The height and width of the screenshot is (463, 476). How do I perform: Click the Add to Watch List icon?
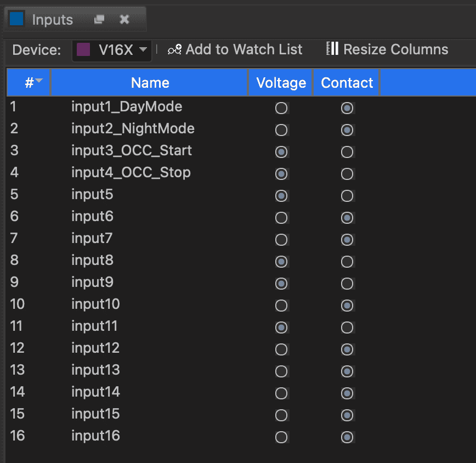coord(174,49)
